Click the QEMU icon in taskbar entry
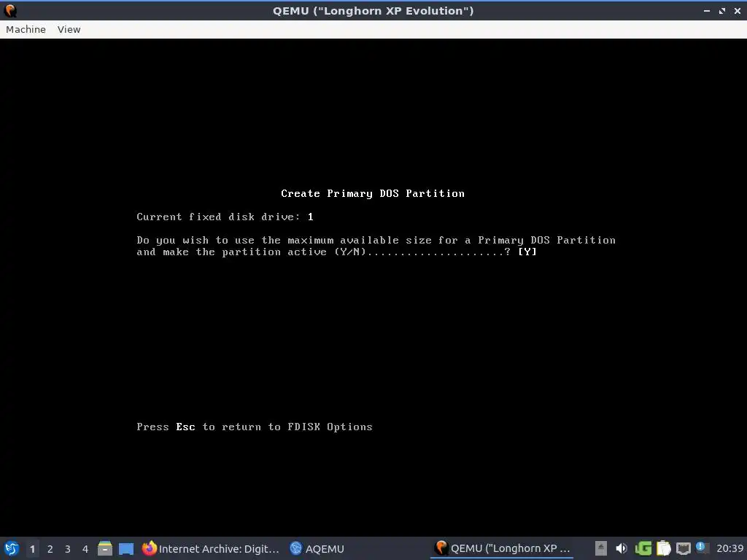Screen dimensions: 747x560 click(441, 548)
